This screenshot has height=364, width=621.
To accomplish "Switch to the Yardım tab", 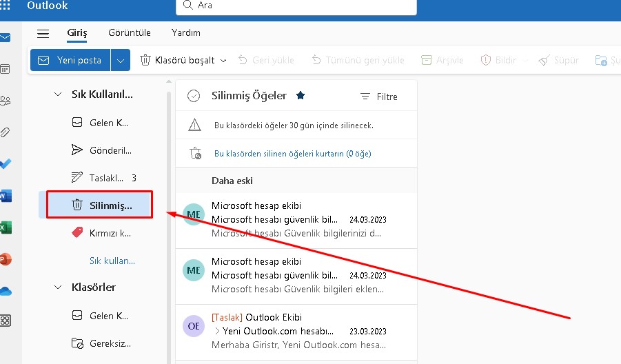I will click(x=185, y=33).
